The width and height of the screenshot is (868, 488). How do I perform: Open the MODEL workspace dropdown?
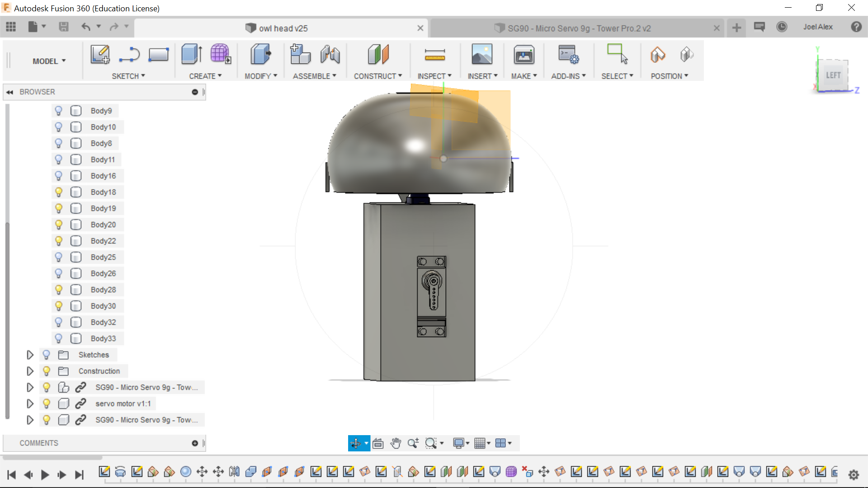pos(49,61)
